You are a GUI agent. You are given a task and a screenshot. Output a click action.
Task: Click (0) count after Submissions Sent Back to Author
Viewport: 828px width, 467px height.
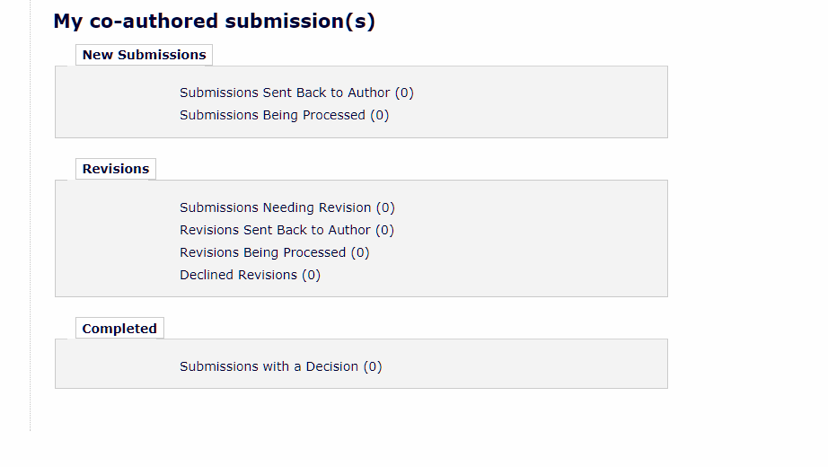[x=404, y=93]
